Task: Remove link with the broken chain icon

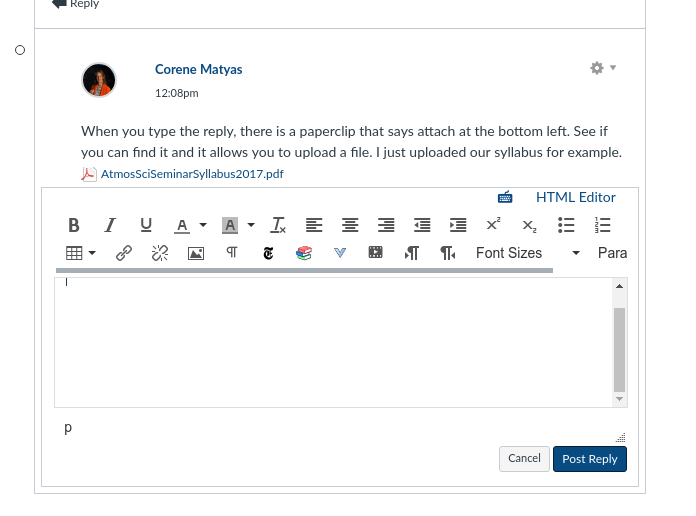Action: tap(160, 253)
